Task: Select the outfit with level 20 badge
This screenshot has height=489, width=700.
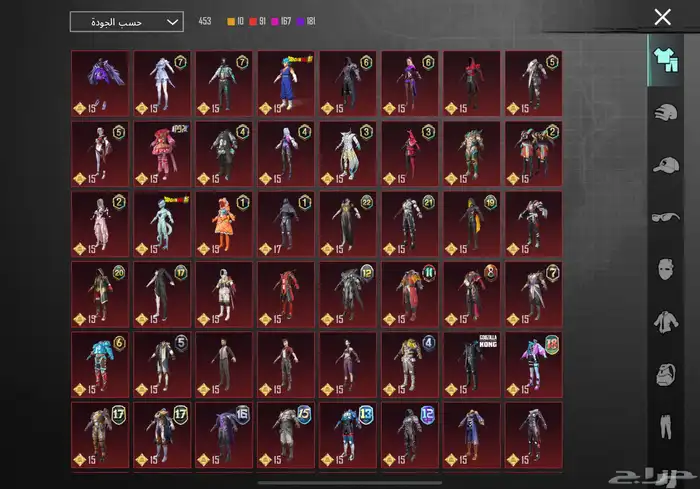Action: 100,294
